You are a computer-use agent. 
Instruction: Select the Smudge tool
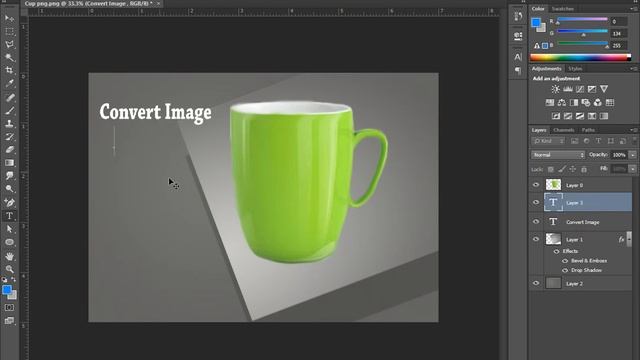(x=9, y=176)
